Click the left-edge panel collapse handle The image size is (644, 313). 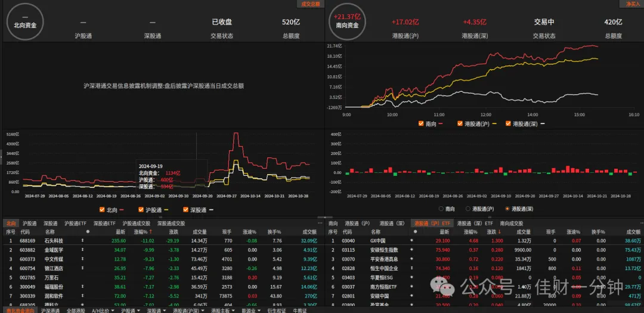(1, 156)
